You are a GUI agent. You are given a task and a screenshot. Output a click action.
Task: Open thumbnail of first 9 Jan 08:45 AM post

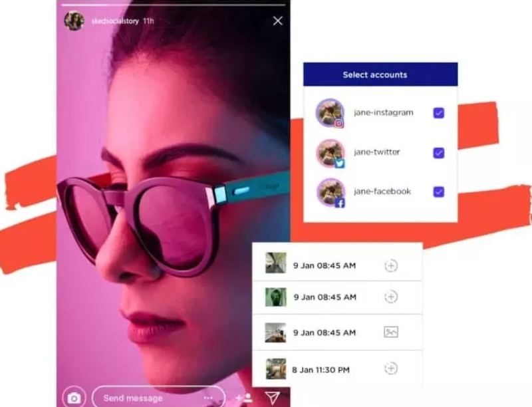(x=275, y=263)
